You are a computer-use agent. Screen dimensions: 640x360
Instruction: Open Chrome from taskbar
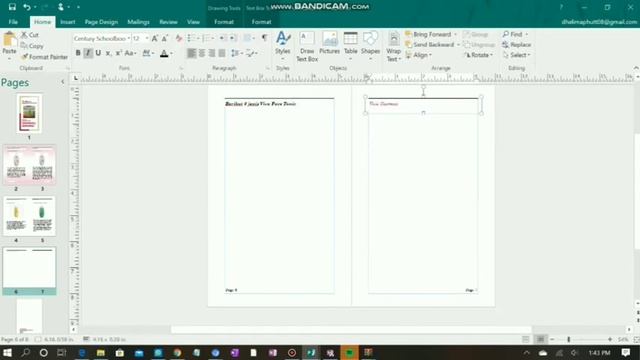[177, 353]
